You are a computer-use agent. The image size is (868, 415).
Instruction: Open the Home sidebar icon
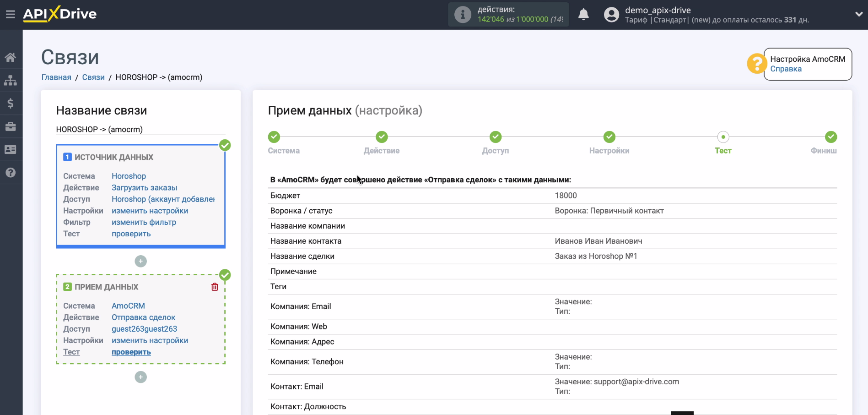[11, 57]
